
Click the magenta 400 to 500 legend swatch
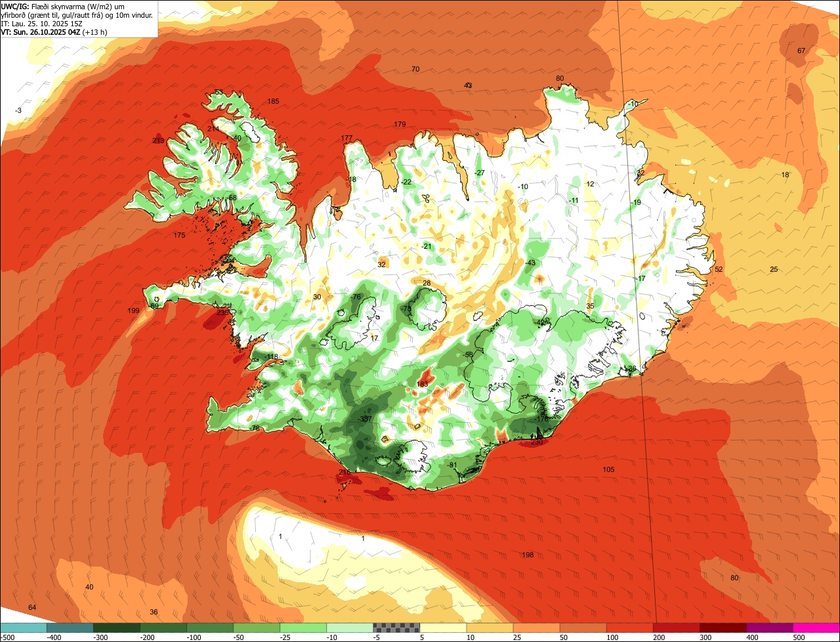click(770, 628)
